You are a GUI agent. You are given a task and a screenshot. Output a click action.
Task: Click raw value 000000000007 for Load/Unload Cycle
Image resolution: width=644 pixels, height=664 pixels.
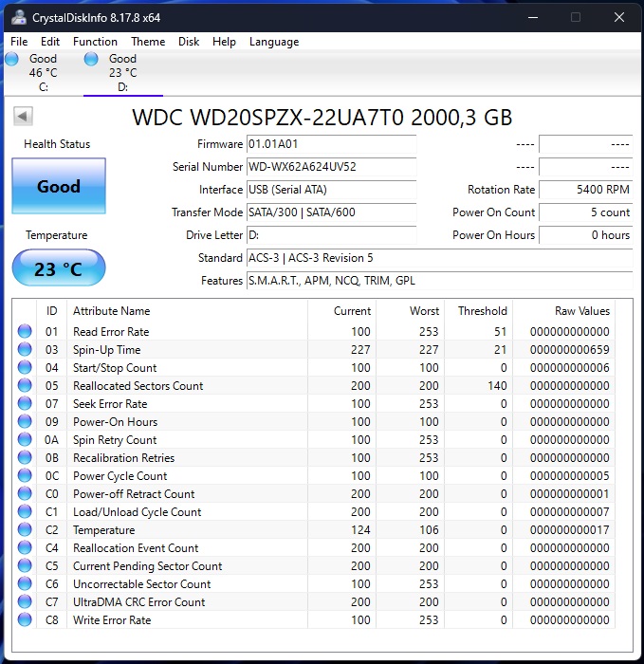(569, 511)
